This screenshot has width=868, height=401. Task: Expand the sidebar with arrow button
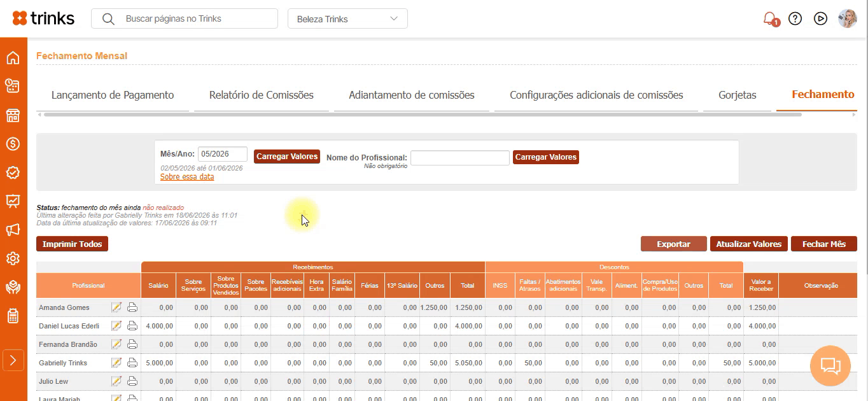[13, 360]
